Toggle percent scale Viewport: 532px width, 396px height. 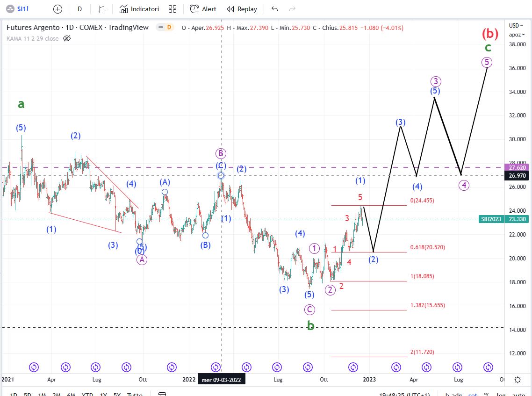(486, 394)
